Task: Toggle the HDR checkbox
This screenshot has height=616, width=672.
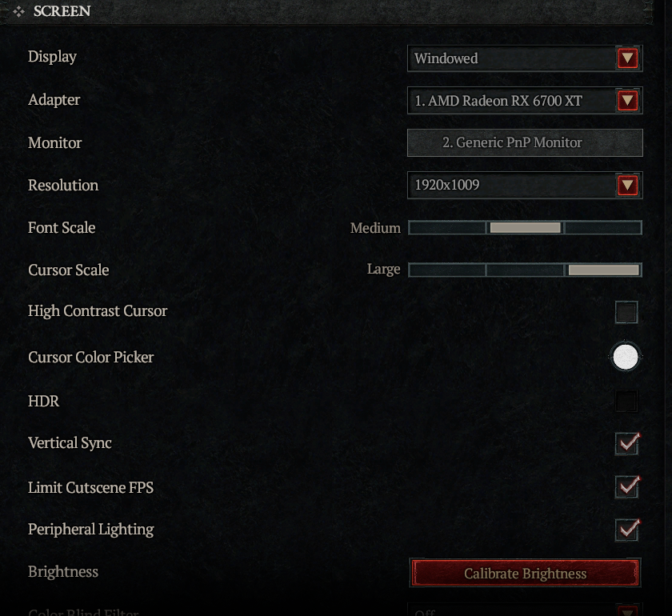Action: 626,402
